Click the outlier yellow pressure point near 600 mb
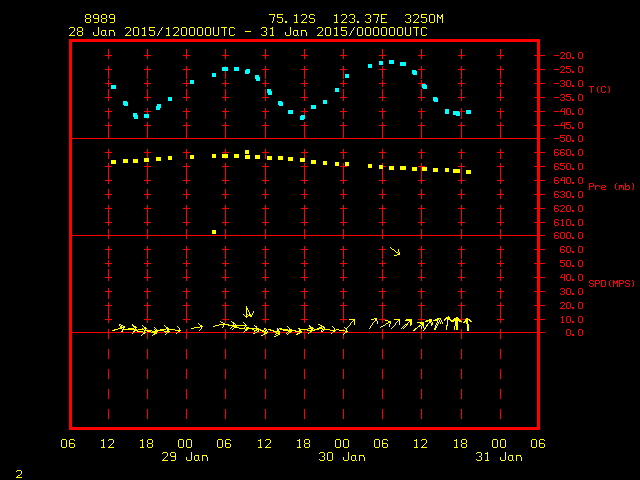640x480 pixels. point(214,232)
